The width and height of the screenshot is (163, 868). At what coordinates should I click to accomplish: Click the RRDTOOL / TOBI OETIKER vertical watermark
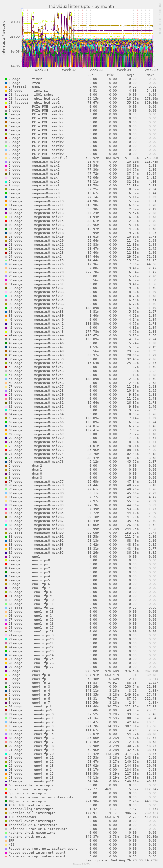(160, 17)
